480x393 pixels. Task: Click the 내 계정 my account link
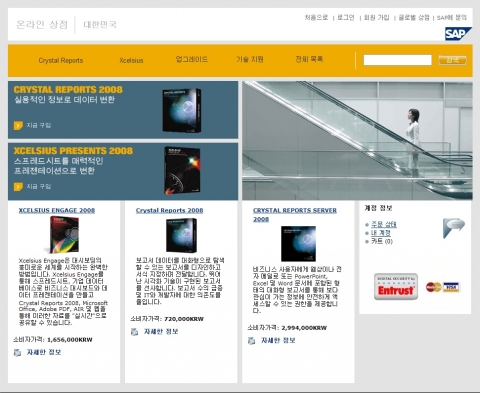tap(381, 233)
